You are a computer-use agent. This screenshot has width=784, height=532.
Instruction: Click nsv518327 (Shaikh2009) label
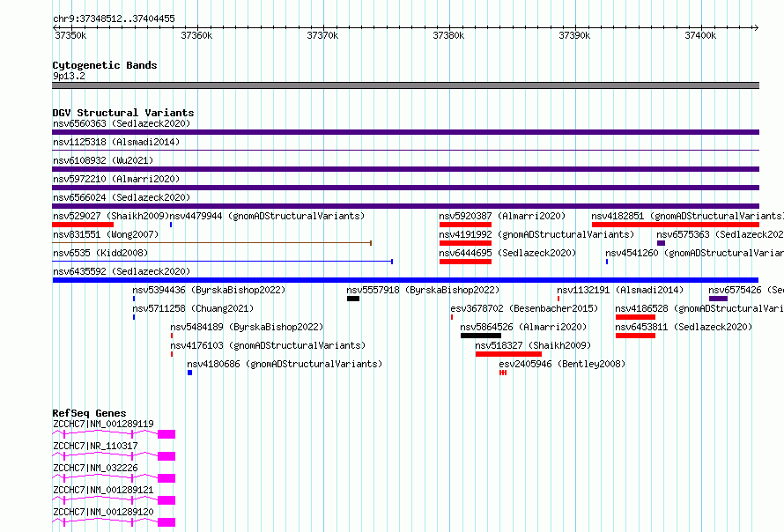point(533,345)
